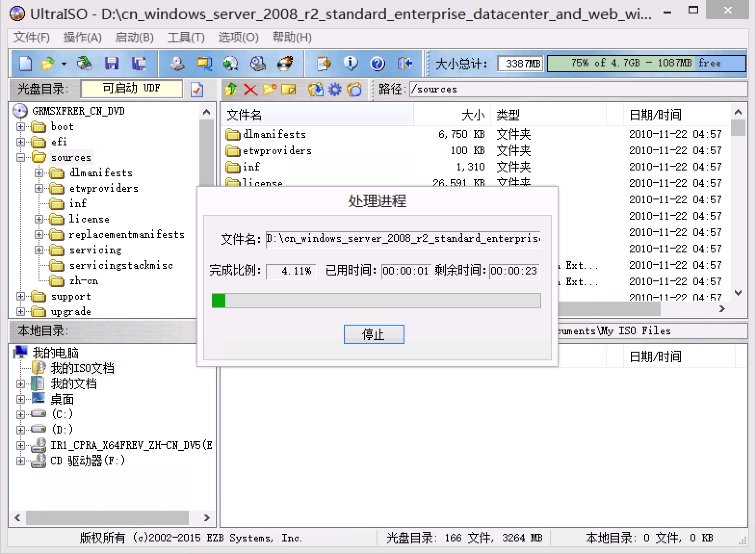
Task: Click the blue gear Settings icon
Action: (x=335, y=89)
